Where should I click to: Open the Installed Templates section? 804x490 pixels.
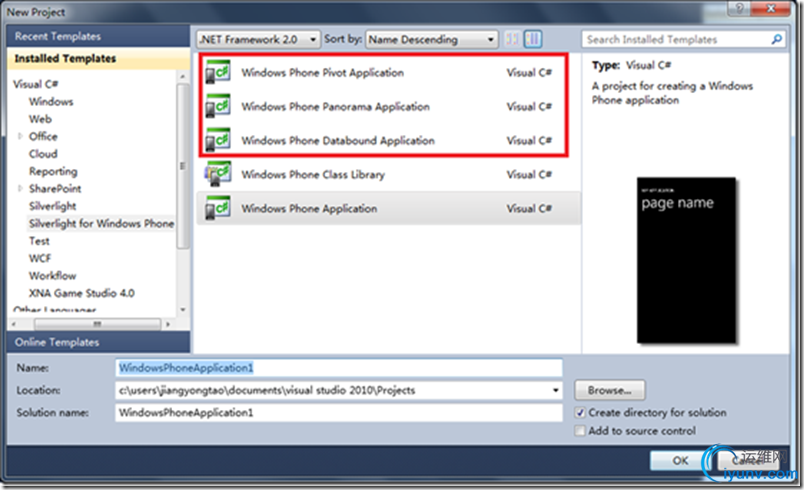coord(98,58)
